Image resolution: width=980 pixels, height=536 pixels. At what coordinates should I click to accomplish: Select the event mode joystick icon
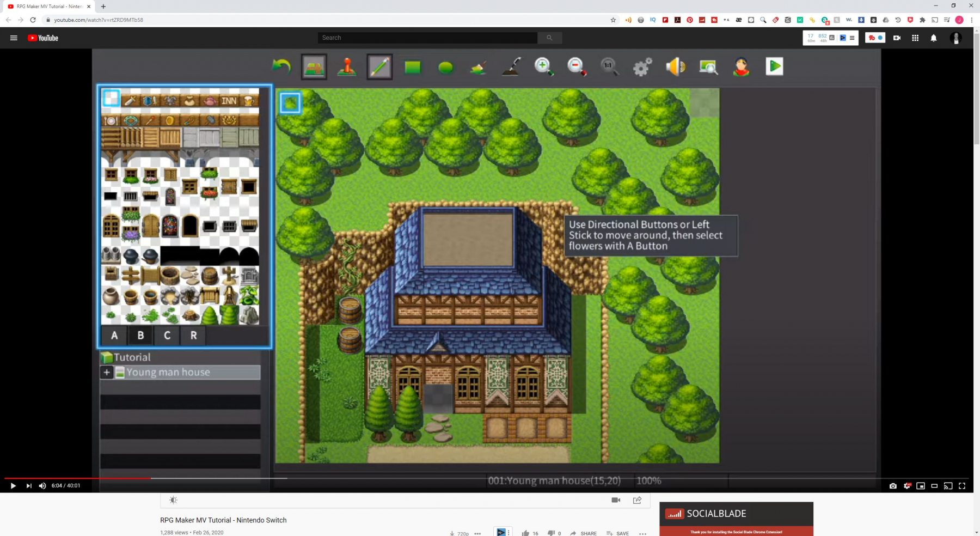pos(347,67)
